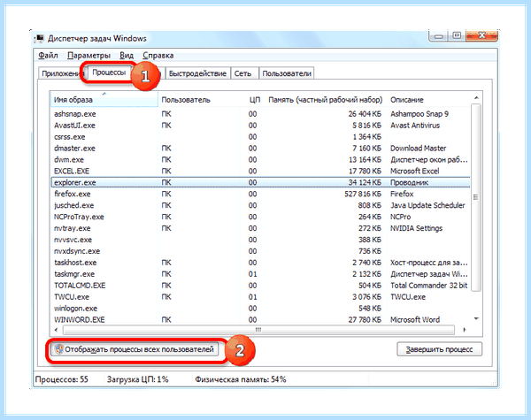Switch to the Быстродействие tab
Screen dimensions: 531x420
click(x=197, y=73)
